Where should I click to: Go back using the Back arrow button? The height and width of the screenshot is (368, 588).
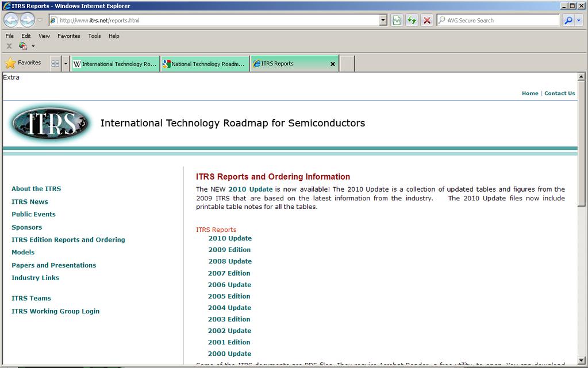pyautogui.click(x=11, y=20)
